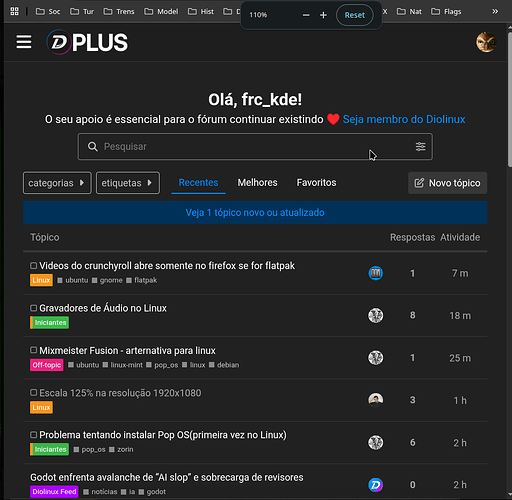Toggle checkbox beside Videos do crunchyroll topic
Viewport: 512px width, 500px height.
33,266
